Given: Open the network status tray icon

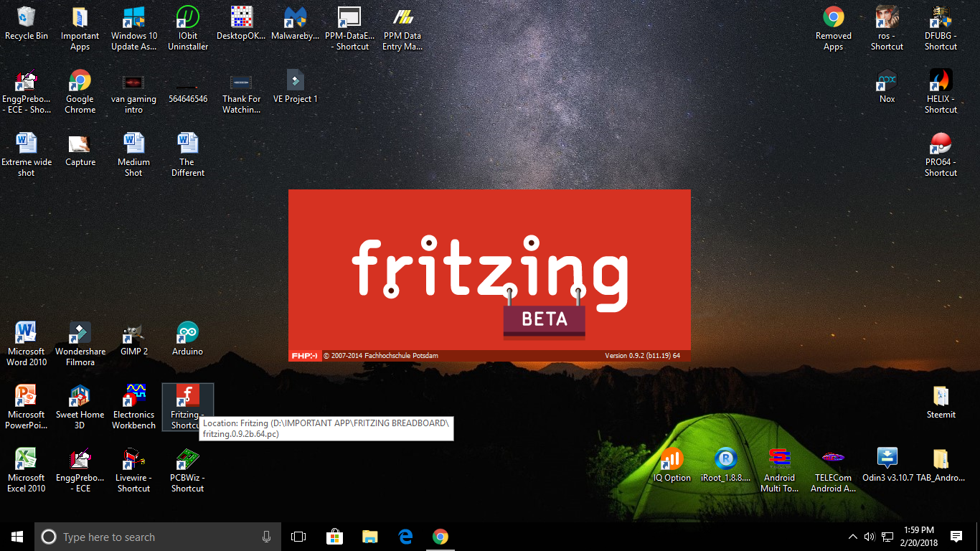Looking at the screenshot, I should (887, 537).
